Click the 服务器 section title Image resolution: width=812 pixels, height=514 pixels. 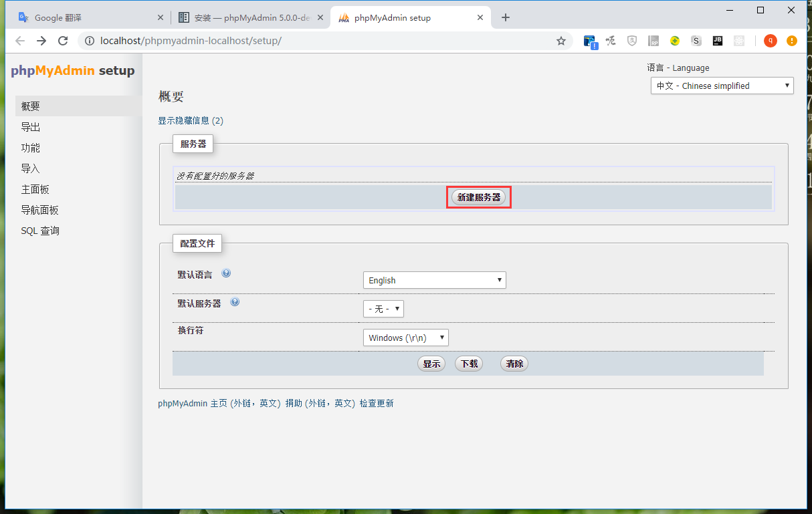193,144
